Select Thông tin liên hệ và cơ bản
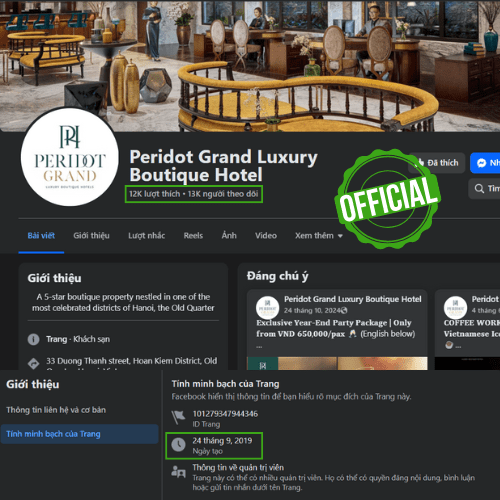 tap(56, 410)
